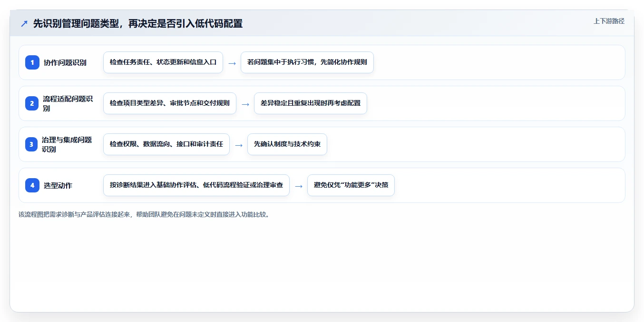644x322 pixels.
Task: Click the 检查任务责任、状态更新和信息入口 box
Action: (163, 62)
